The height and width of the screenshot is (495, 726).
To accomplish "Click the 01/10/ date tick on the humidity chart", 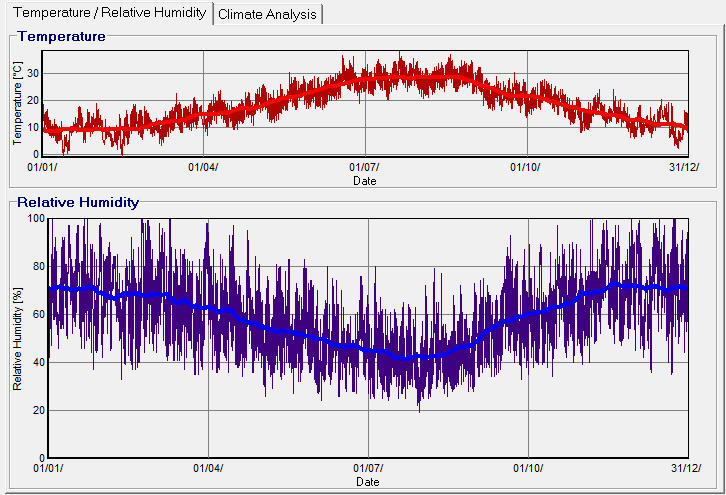I will click(x=528, y=468).
